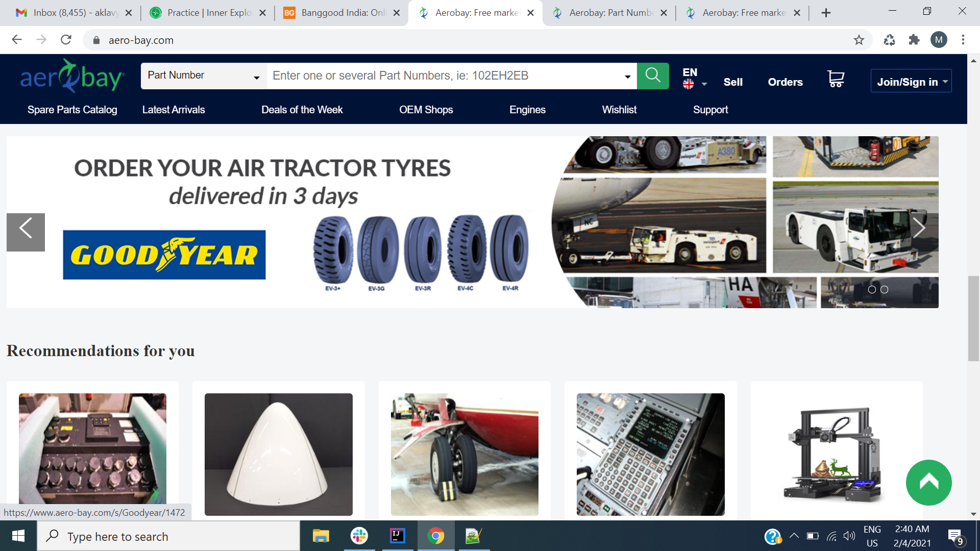Open Deals of the Week menu
Viewport: 980px width, 551px height.
click(302, 110)
